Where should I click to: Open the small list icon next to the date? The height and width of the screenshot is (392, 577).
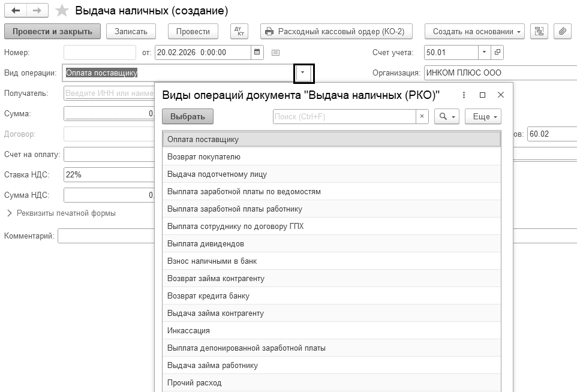275,53
